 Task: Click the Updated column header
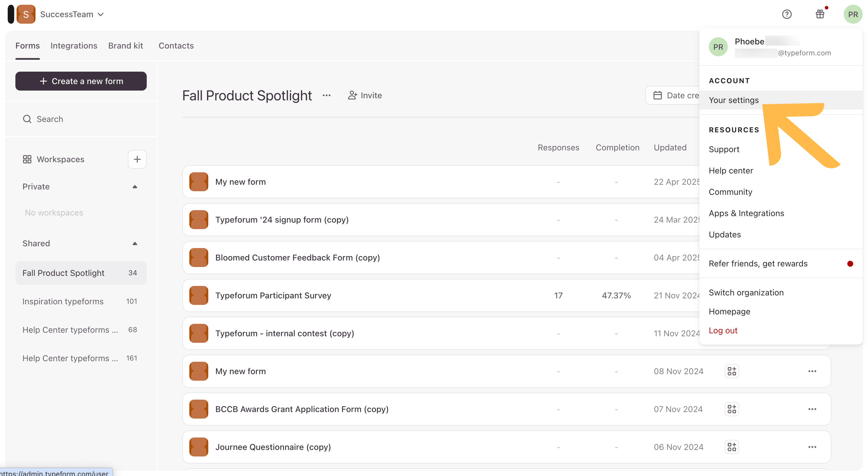[670, 147]
